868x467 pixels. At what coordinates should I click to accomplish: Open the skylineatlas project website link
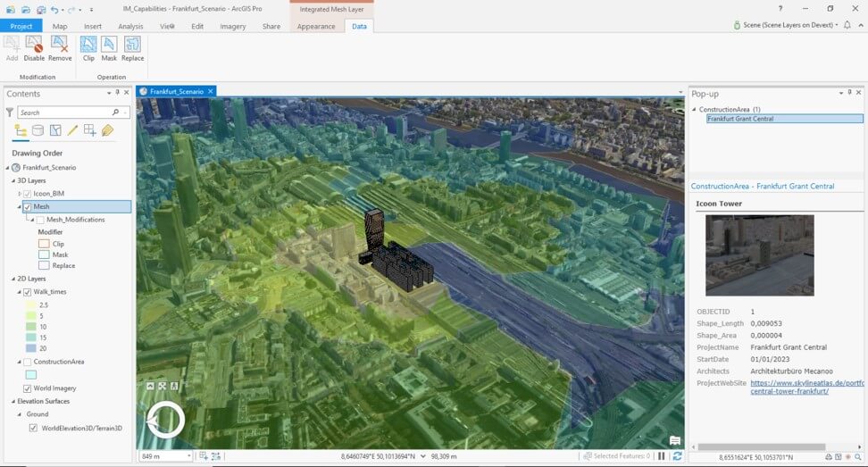806,387
